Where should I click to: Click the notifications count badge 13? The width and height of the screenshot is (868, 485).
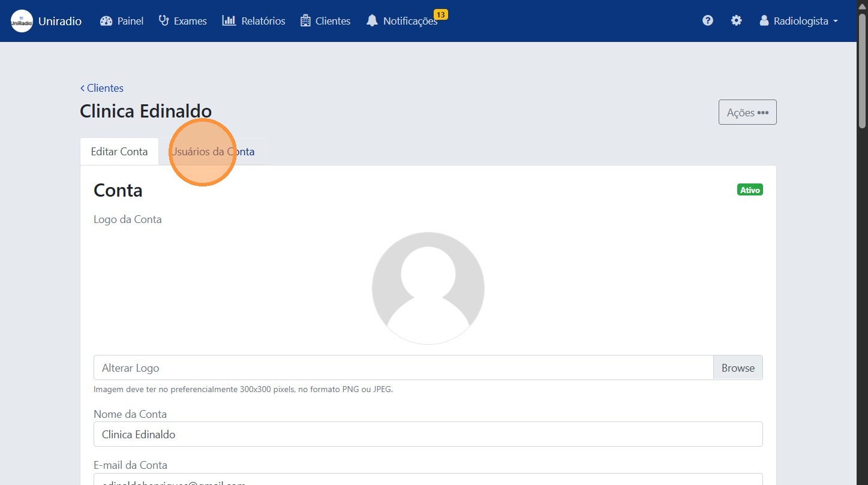pos(440,14)
